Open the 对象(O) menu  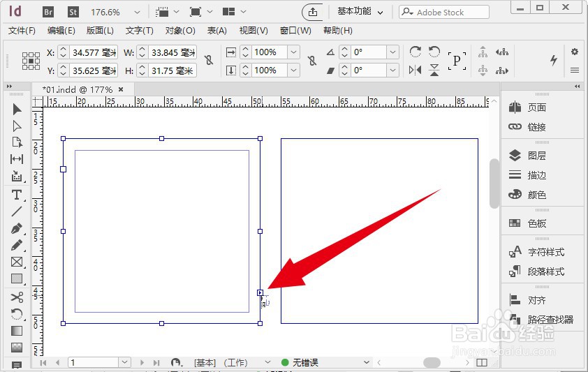tap(179, 31)
